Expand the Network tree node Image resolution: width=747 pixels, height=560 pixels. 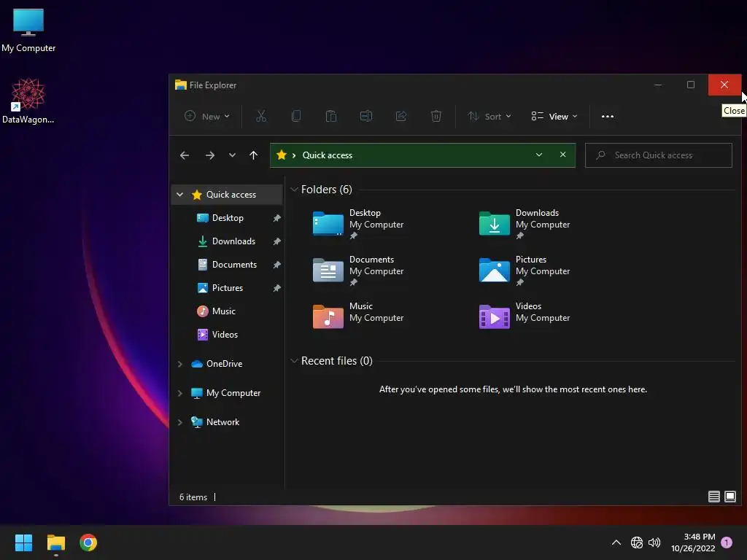pyautogui.click(x=179, y=422)
